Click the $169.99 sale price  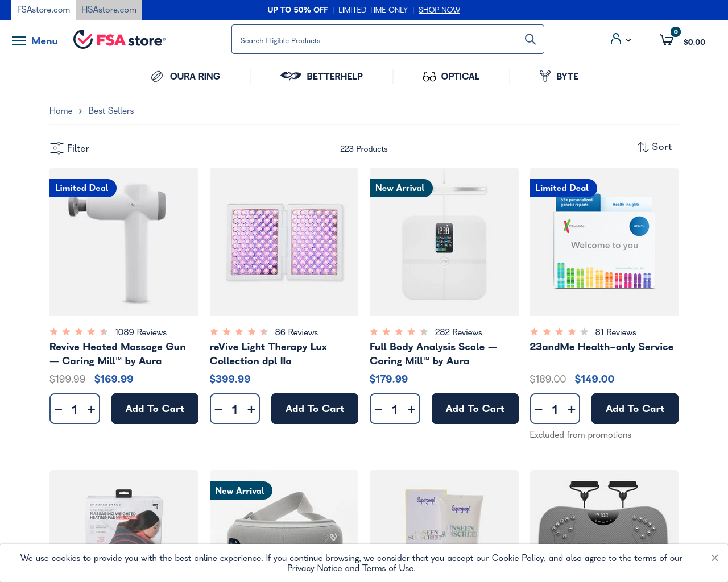click(x=114, y=379)
